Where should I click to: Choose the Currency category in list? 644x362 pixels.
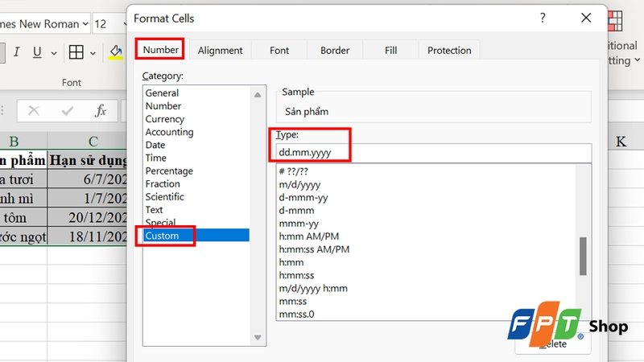[x=165, y=119]
